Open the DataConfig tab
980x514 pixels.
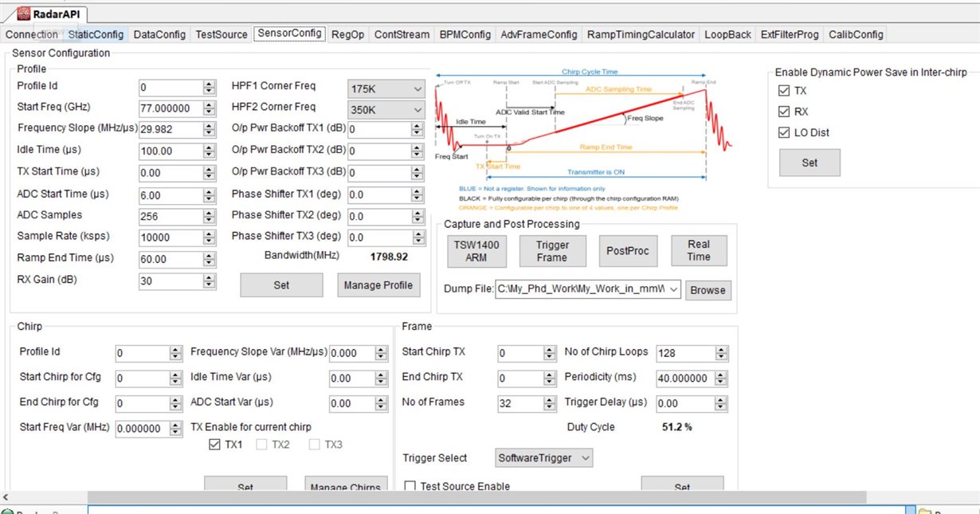159,34
